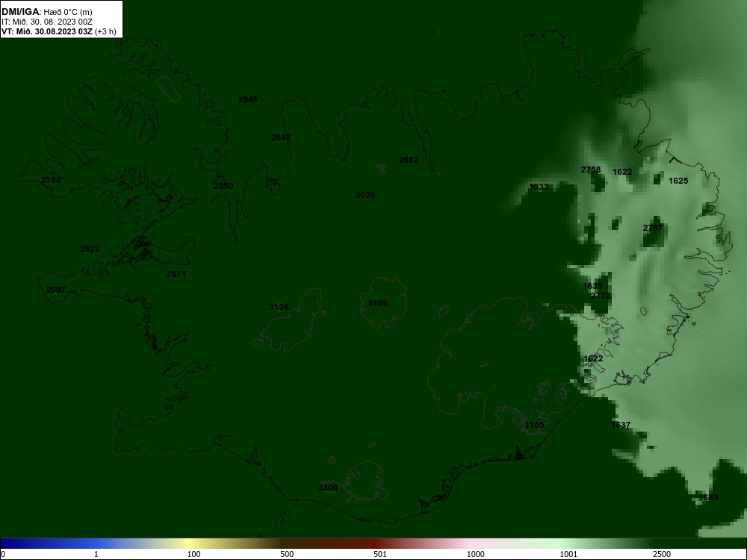Click the 1622 value beside 2758
The height and width of the screenshot is (560, 747).
click(x=622, y=172)
